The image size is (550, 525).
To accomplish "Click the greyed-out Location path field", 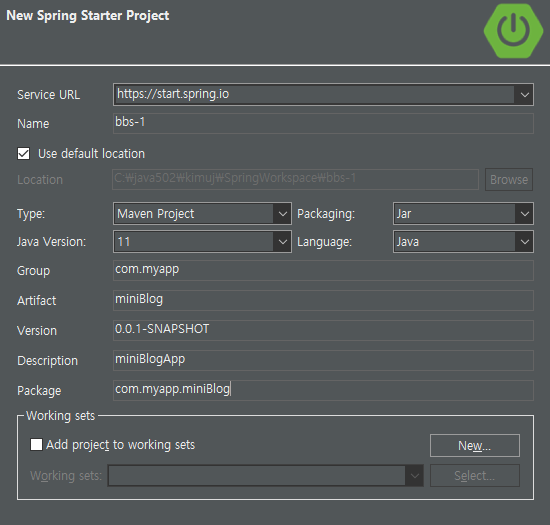I will click(x=295, y=180).
